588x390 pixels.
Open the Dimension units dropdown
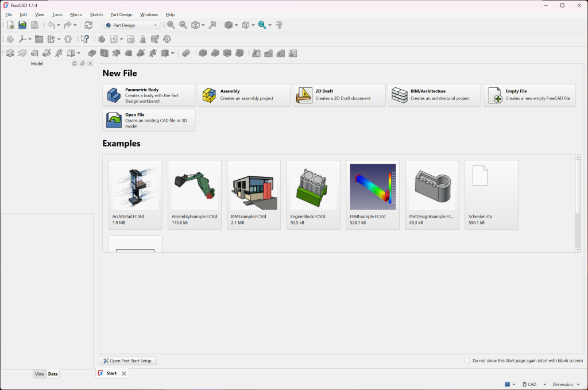566,384
